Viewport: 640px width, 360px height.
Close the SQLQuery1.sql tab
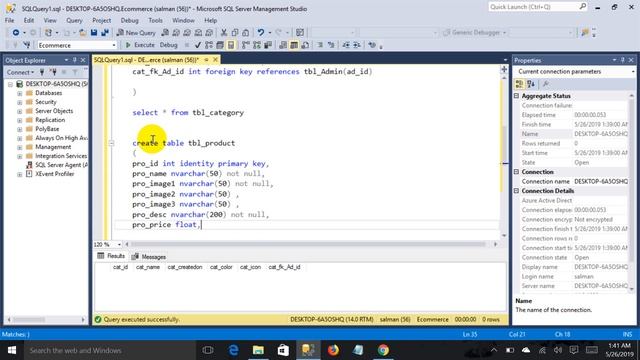215,60
